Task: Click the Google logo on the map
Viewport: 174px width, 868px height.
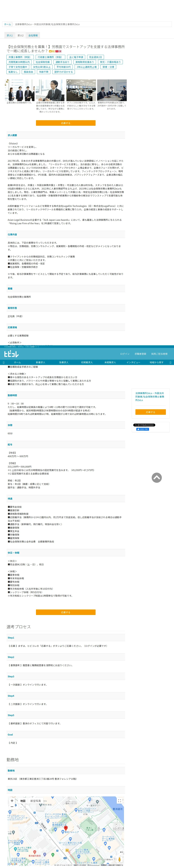Action: [13, 864]
